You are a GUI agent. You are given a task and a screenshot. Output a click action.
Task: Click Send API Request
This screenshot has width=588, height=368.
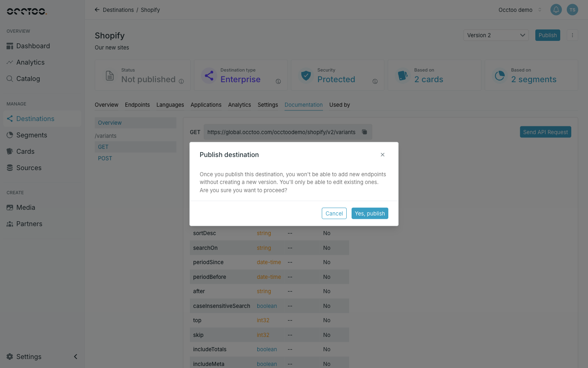[546, 132]
